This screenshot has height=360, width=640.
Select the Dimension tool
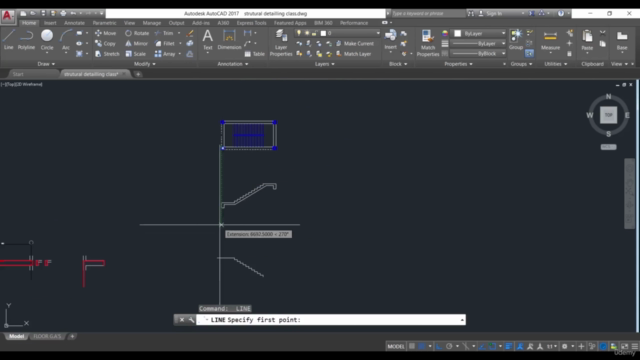pos(229,40)
